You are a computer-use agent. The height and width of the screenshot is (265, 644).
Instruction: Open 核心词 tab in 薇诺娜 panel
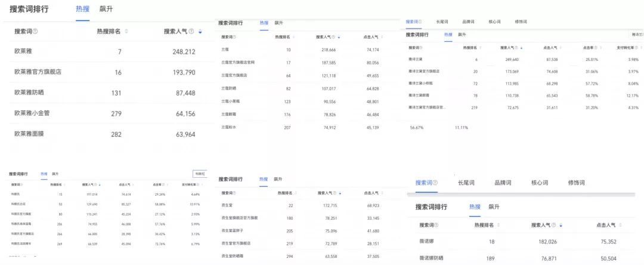(x=540, y=183)
